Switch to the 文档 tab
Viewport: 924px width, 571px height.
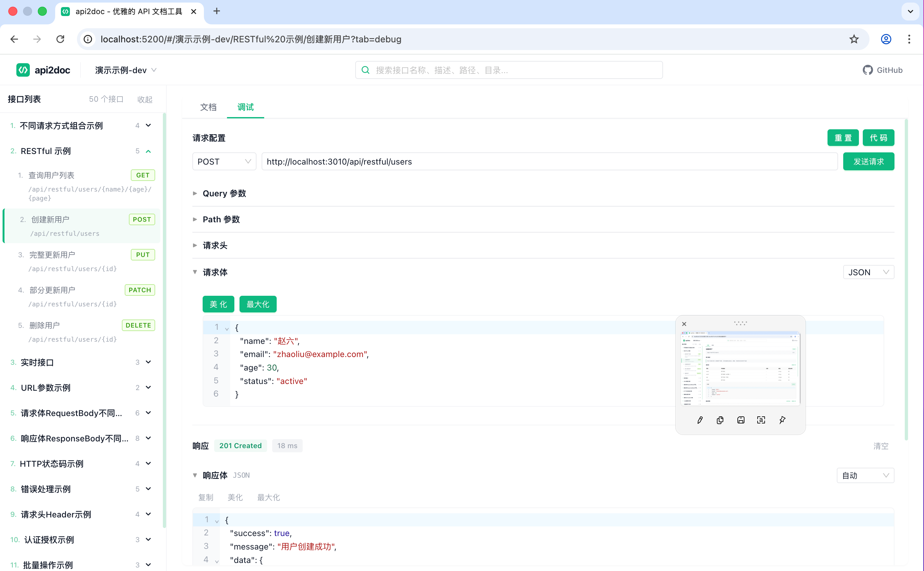point(208,107)
